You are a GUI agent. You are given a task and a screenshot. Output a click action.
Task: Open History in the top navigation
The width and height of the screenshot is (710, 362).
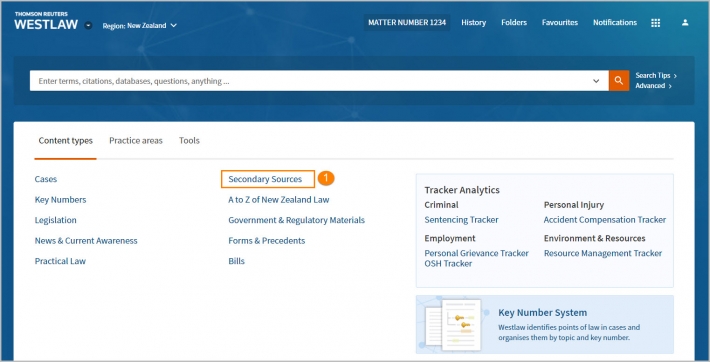pyautogui.click(x=474, y=22)
